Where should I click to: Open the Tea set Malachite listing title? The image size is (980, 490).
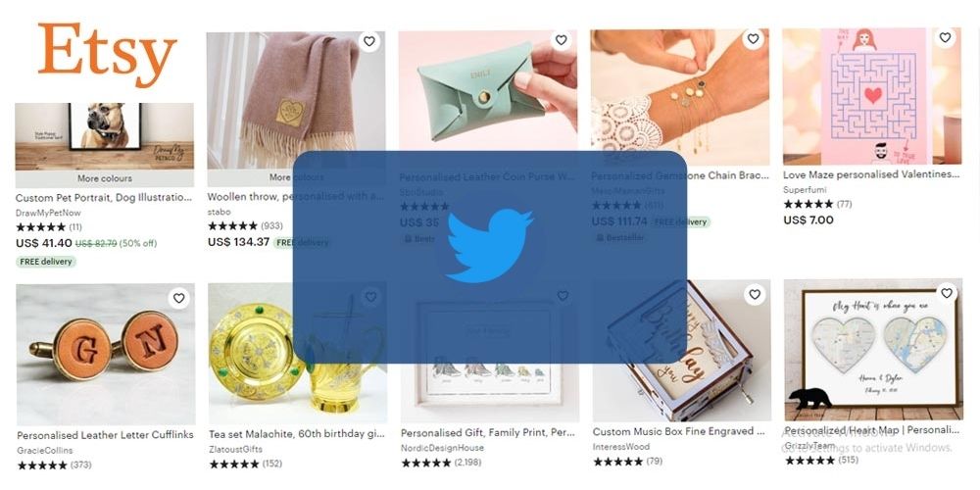tap(297, 434)
